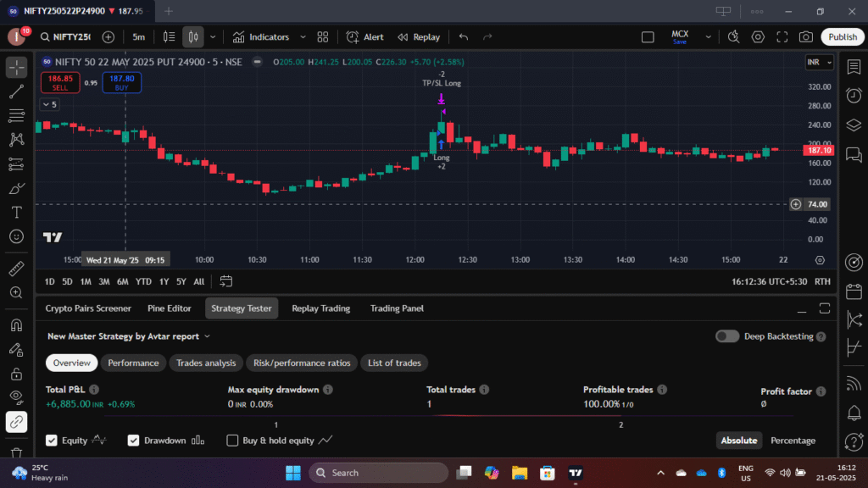Choose the pattern drawing tool
Viewport: 868px width, 488px height.
click(17, 140)
